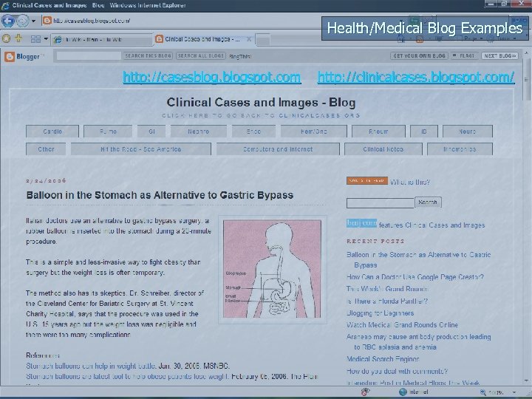
Task: Open Stomach balloons are latest tool reference
Action: (128, 377)
